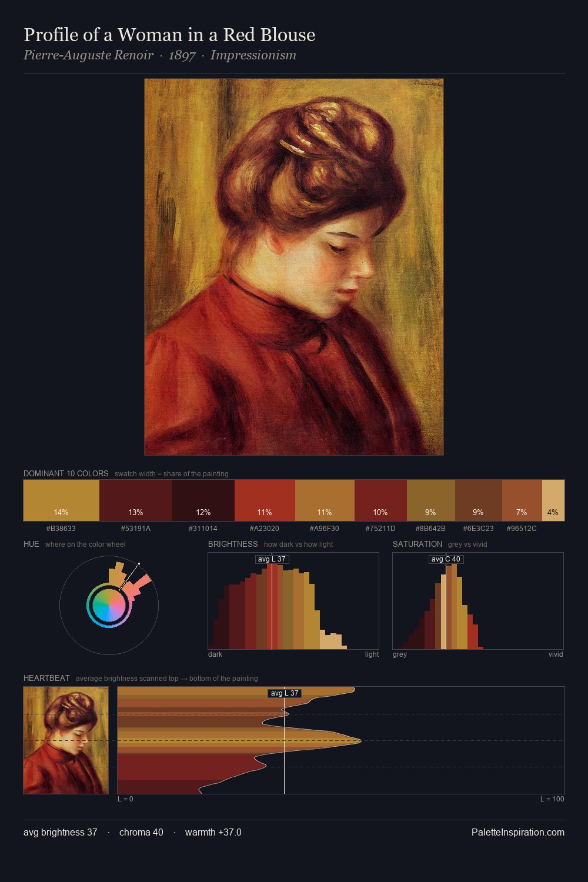Image resolution: width=588 pixels, height=882 pixels.
Task: Click footer stat 'chroma 40'
Action: [141, 833]
